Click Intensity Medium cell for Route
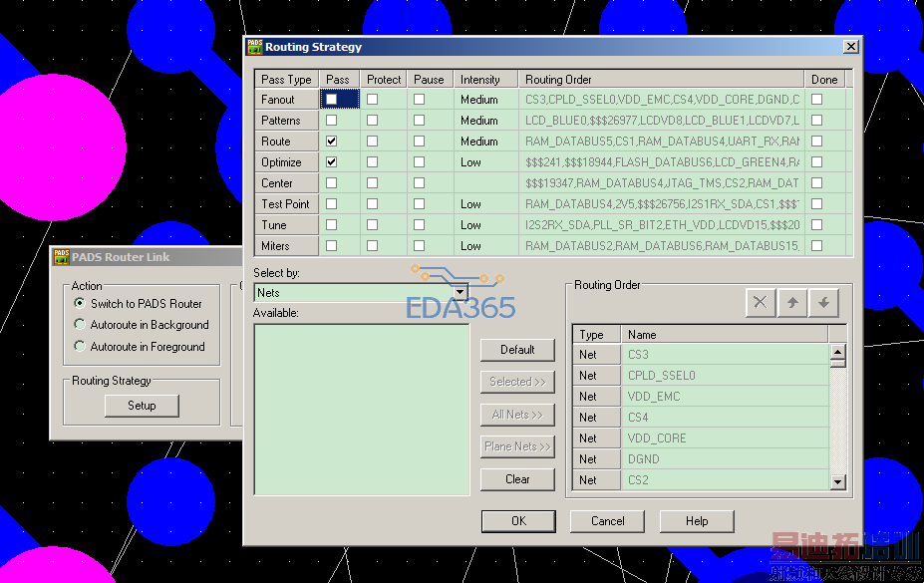The image size is (924, 583). pyautogui.click(x=486, y=142)
